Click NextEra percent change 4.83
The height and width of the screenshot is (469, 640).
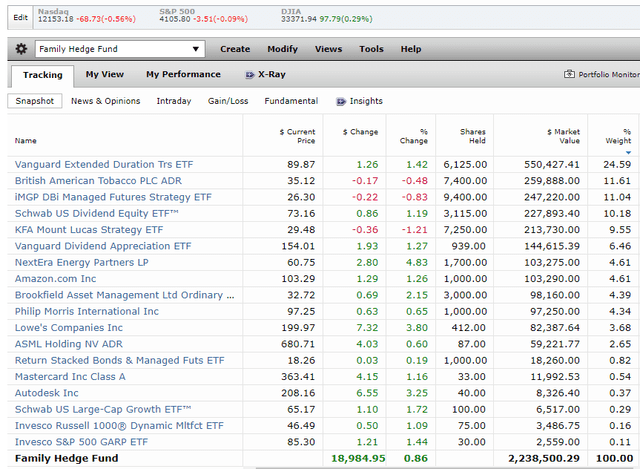click(x=417, y=262)
